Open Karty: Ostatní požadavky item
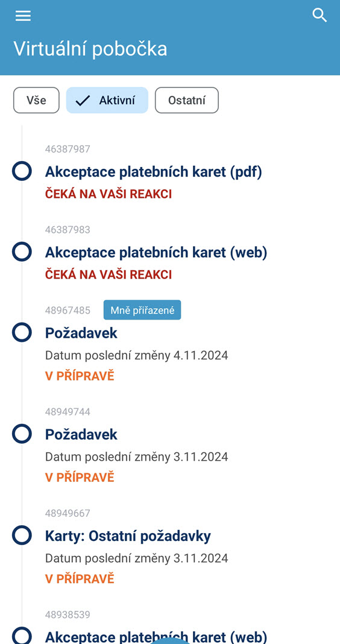This screenshot has height=644, width=340. point(128,536)
